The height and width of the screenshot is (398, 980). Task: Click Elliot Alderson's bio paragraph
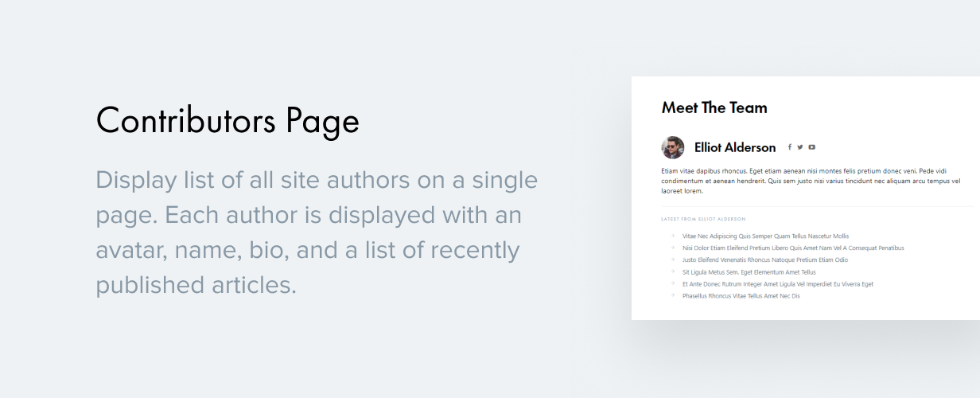[811, 181]
